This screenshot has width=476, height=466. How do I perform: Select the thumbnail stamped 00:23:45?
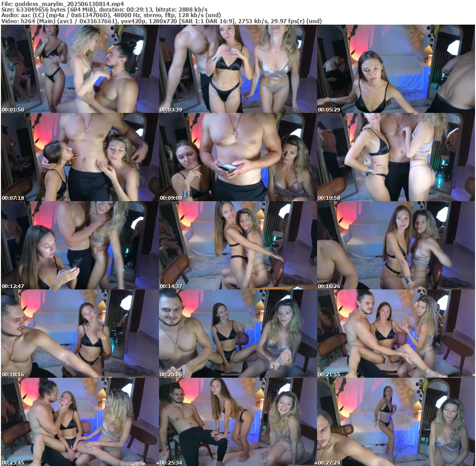click(80, 422)
